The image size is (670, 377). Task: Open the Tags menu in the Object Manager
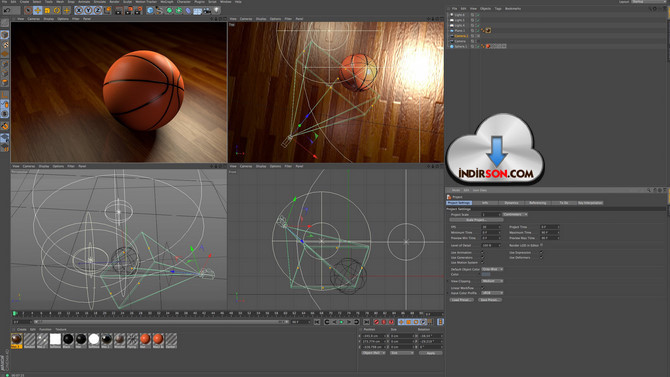pyautogui.click(x=498, y=9)
